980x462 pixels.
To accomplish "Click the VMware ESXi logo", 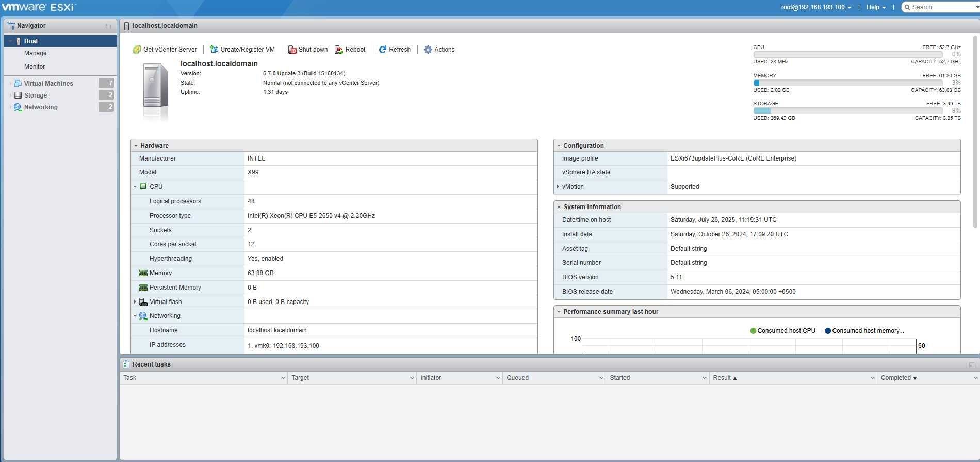I will click(x=39, y=7).
